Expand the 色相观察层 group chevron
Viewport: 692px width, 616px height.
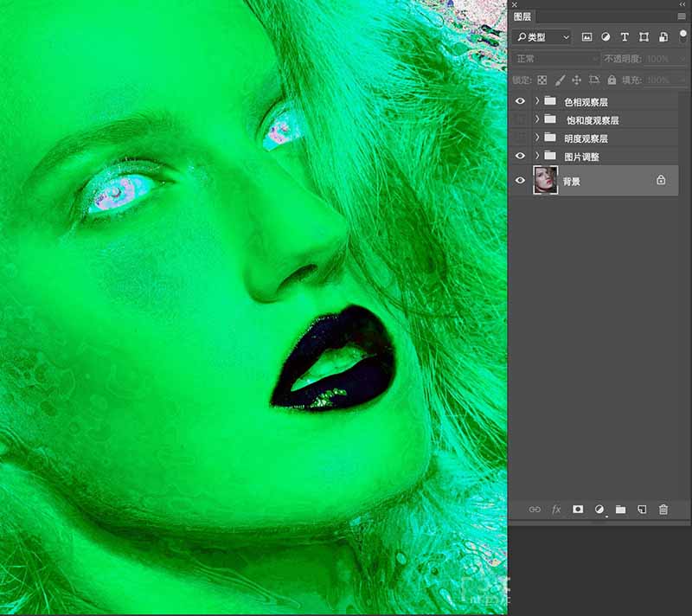[537, 101]
